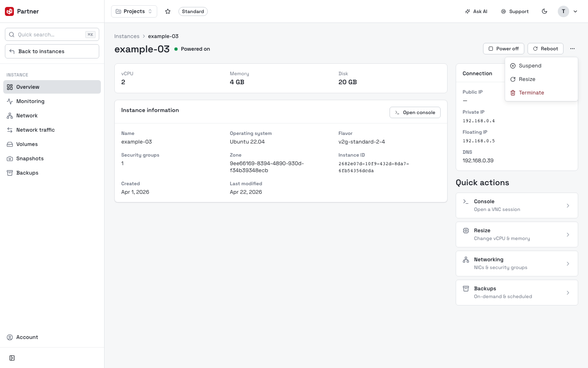Expand the user menu chevron beside avatar T

(x=575, y=11)
